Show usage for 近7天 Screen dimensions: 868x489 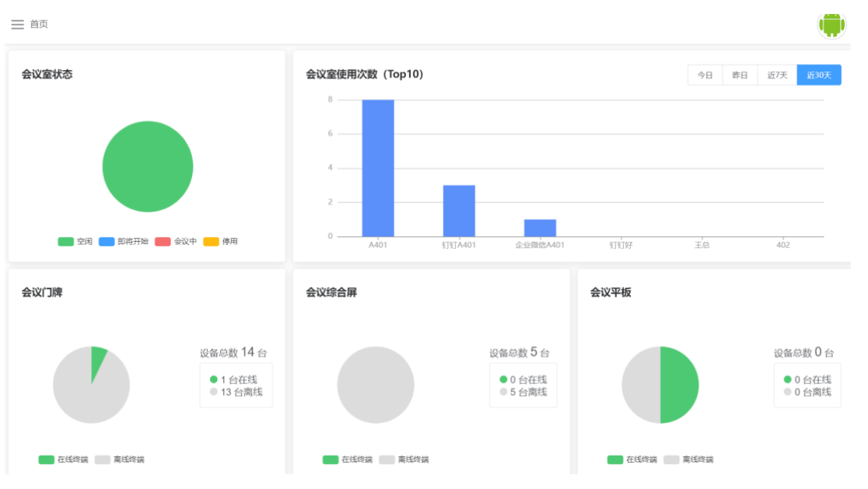pos(777,75)
